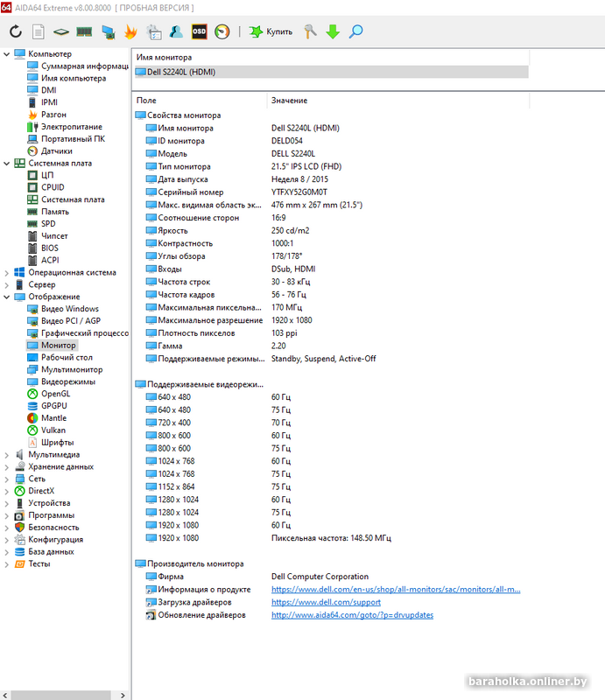
Task: Expand the Хранение данных node
Action: 6,467
